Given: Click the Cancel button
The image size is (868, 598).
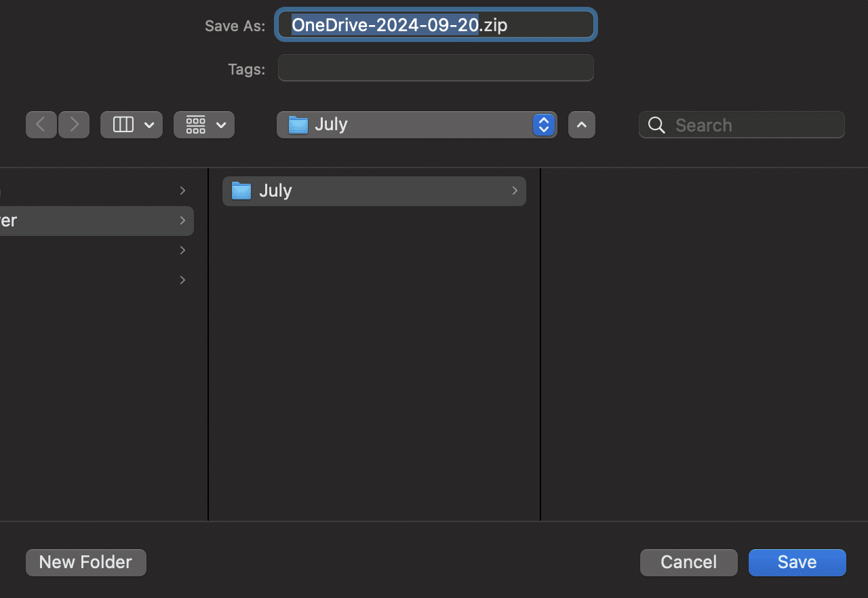Looking at the screenshot, I should (x=689, y=562).
